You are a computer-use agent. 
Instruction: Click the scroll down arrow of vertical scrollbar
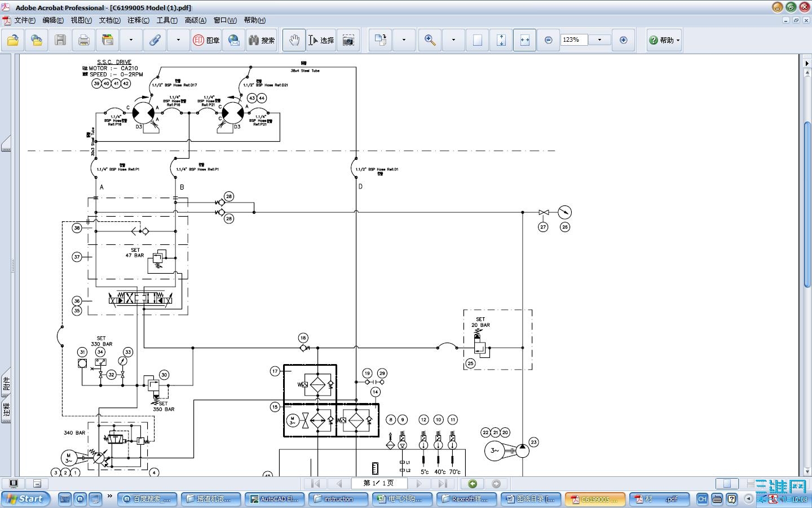(807, 471)
